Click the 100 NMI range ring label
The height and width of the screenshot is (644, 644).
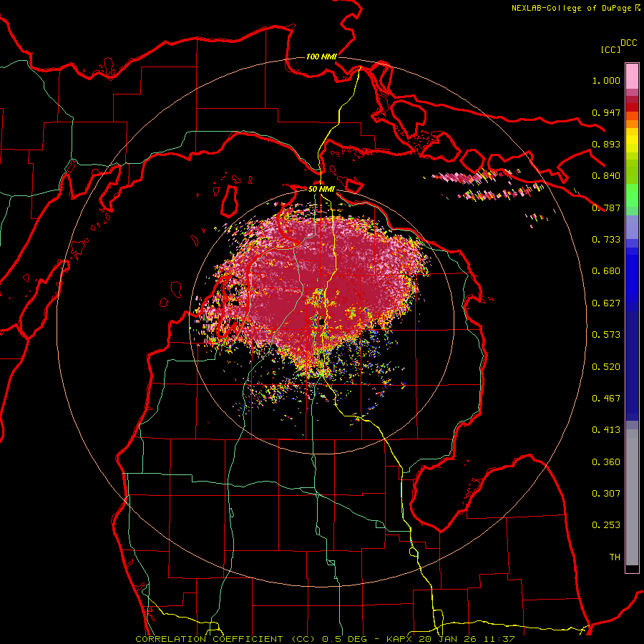click(x=321, y=57)
